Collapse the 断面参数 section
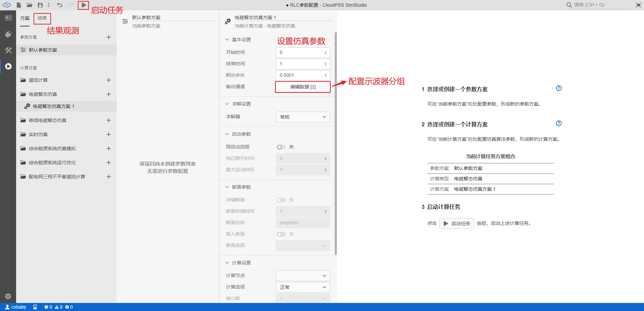The height and width of the screenshot is (311, 644). tap(227, 187)
